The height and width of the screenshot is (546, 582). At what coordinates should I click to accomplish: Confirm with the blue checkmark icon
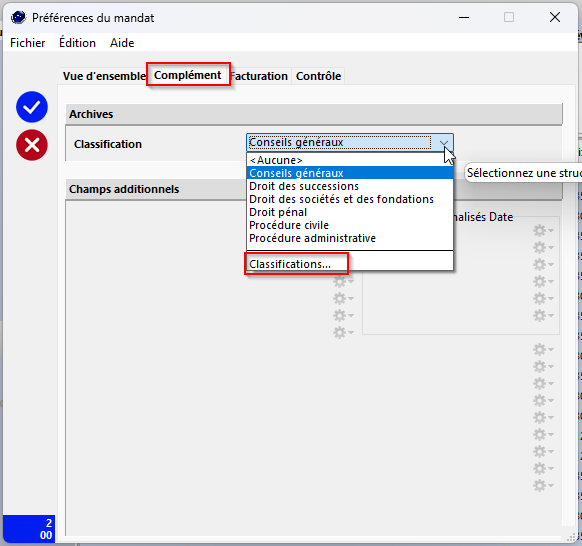click(32, 107)
